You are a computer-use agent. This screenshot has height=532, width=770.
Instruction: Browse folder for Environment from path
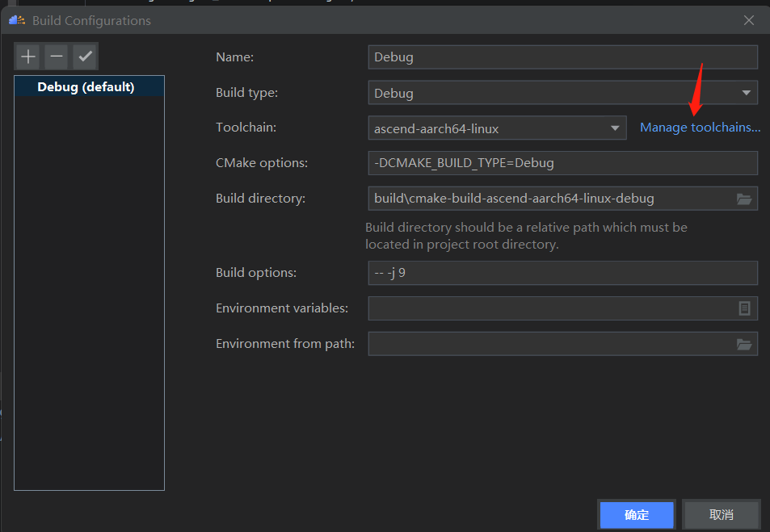(744, 344)
